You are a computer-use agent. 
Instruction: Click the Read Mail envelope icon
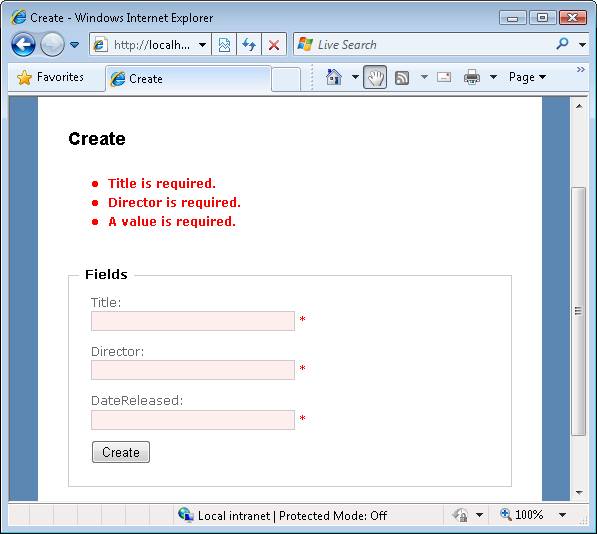coord(444,77)
